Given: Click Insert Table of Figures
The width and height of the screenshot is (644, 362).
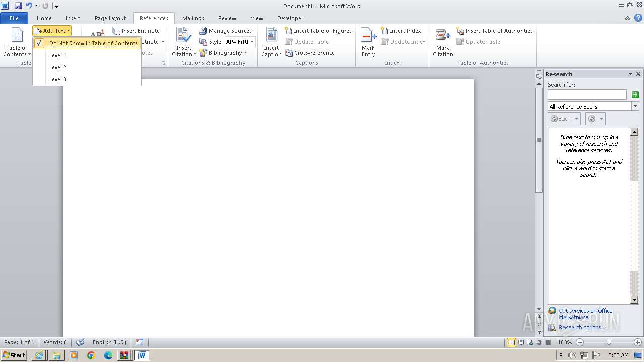Looking at the screenshot, I should tap(318, 31).
